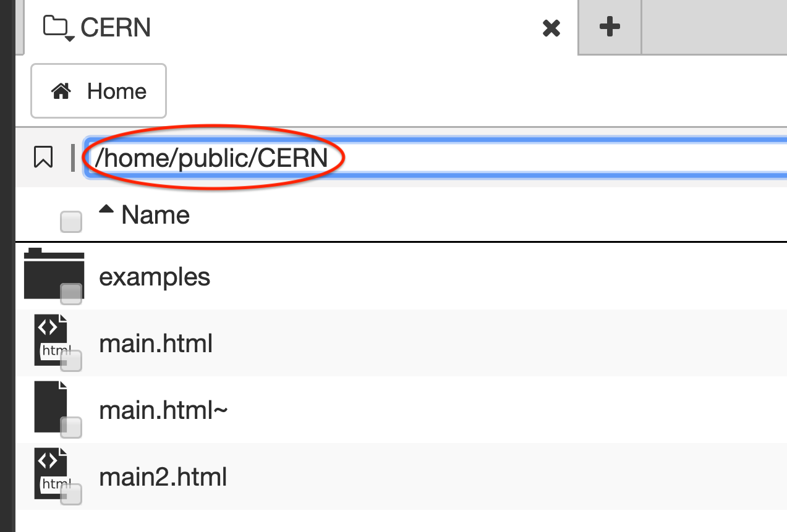
Task: Tick the checkbox for the examples folder
Action: (71, 295)
